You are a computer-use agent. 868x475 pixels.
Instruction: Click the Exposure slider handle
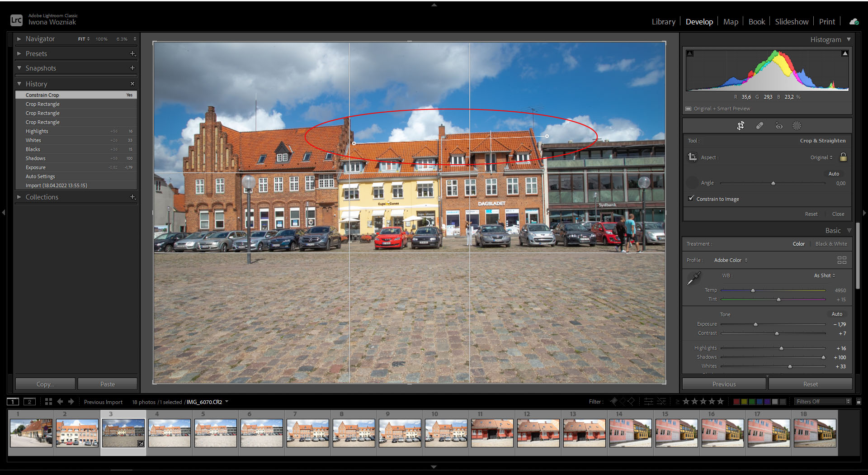click(x=755, y=324)
